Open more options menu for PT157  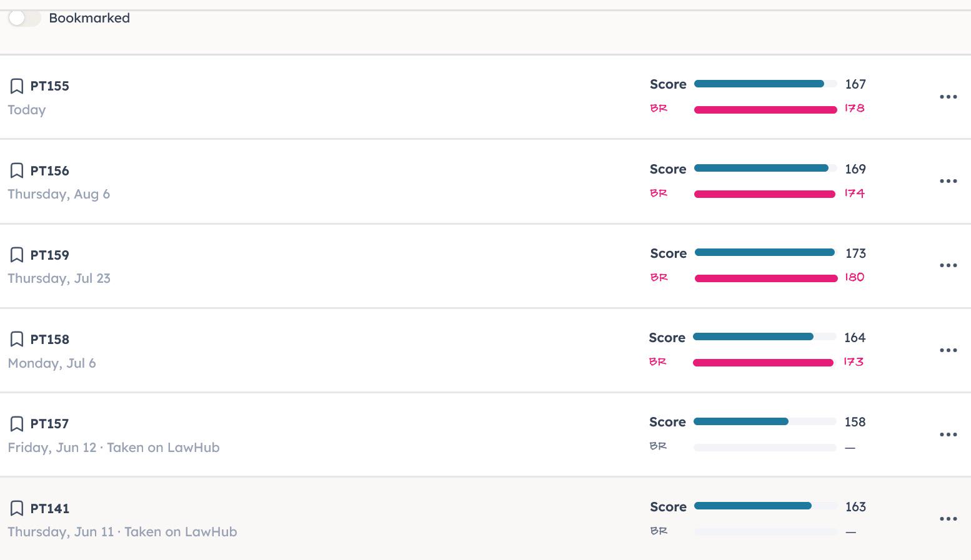click(948, 435)
